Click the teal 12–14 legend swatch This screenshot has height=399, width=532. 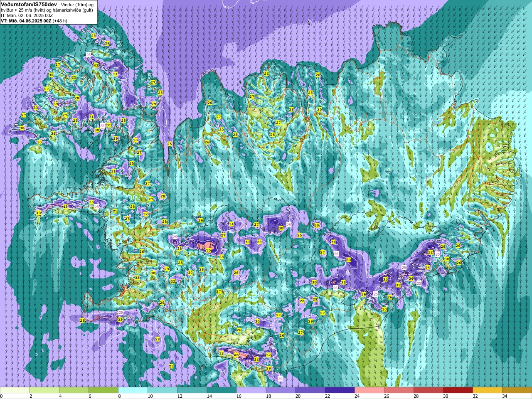[192, 390]
